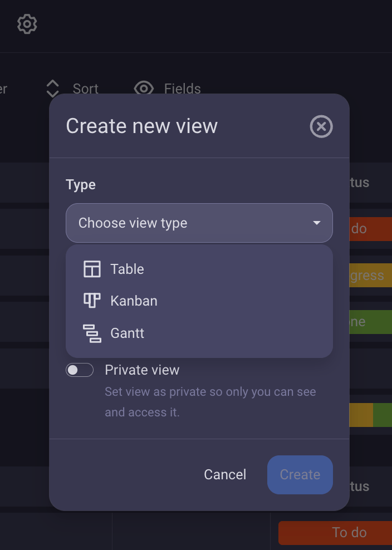Click the Table layout icon

tap(92, 269)
